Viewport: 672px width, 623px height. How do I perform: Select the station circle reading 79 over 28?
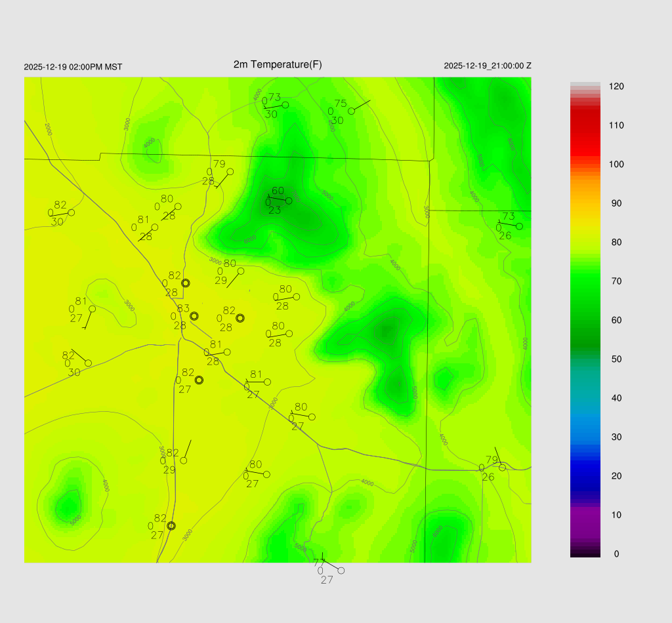(230, 172)
